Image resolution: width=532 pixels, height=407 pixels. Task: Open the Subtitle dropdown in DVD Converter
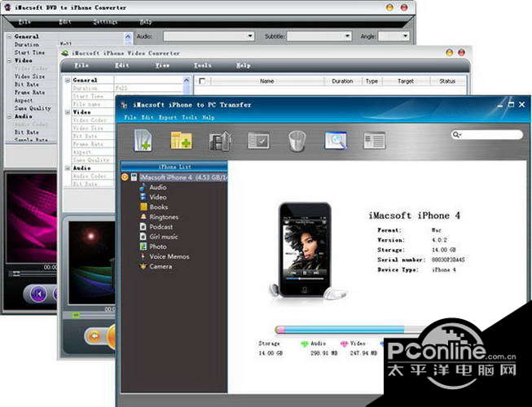[x=319, y=36]
